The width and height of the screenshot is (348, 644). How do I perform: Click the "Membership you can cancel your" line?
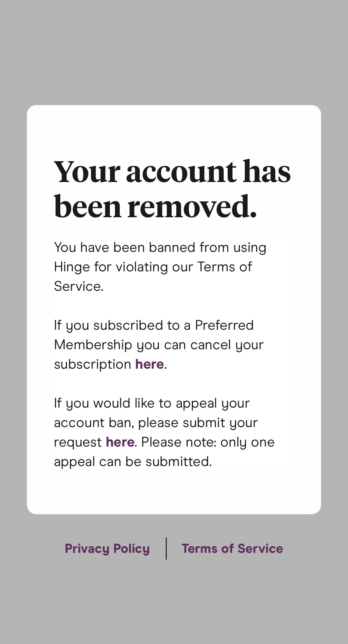tap(159, 345)
